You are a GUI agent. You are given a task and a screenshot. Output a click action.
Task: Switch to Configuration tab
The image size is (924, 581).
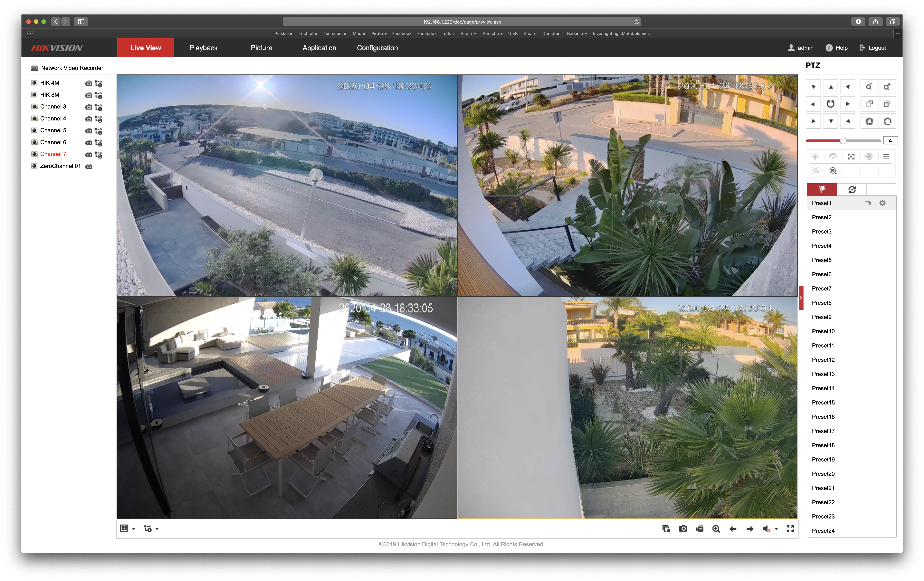[x=377, y=48]
